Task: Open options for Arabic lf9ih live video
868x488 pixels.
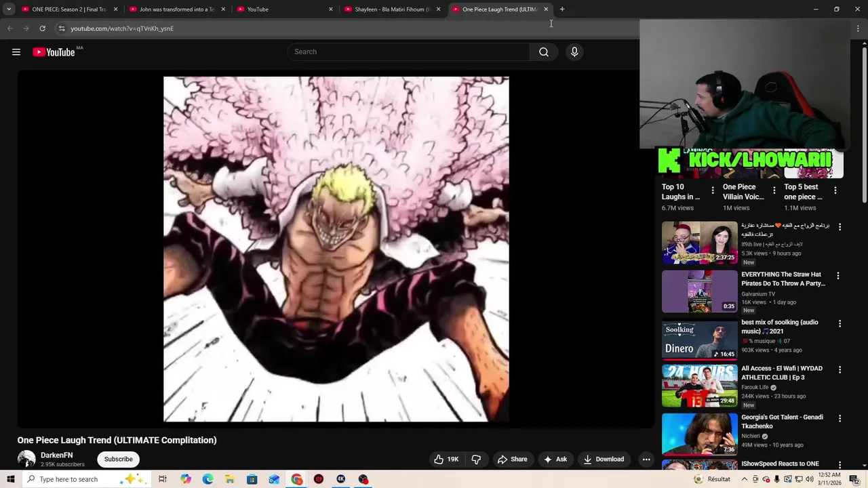Action: click(x=840, y=227)
